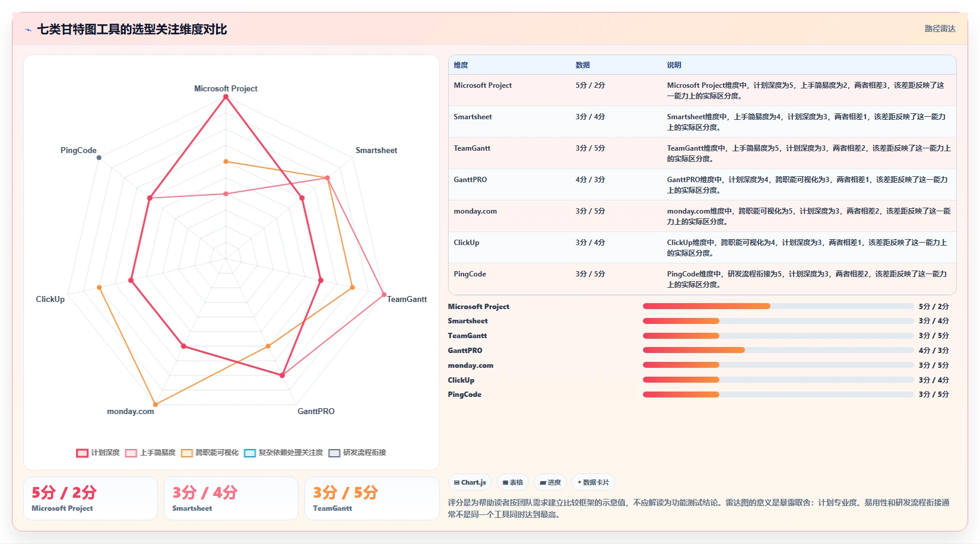Viewport: 980px width, 544px height.
Task: Click the 路径雷达 label in header
Action: click(940, 28)
